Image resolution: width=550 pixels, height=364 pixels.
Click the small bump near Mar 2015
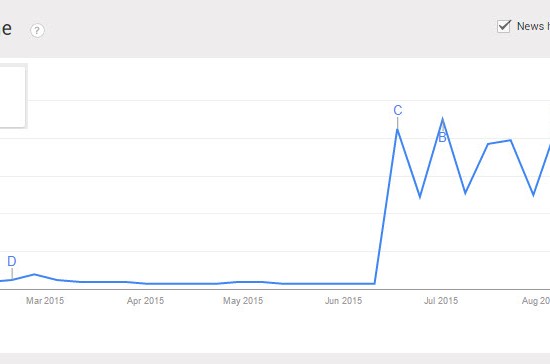pyautogui.click(x=34, y=274)
